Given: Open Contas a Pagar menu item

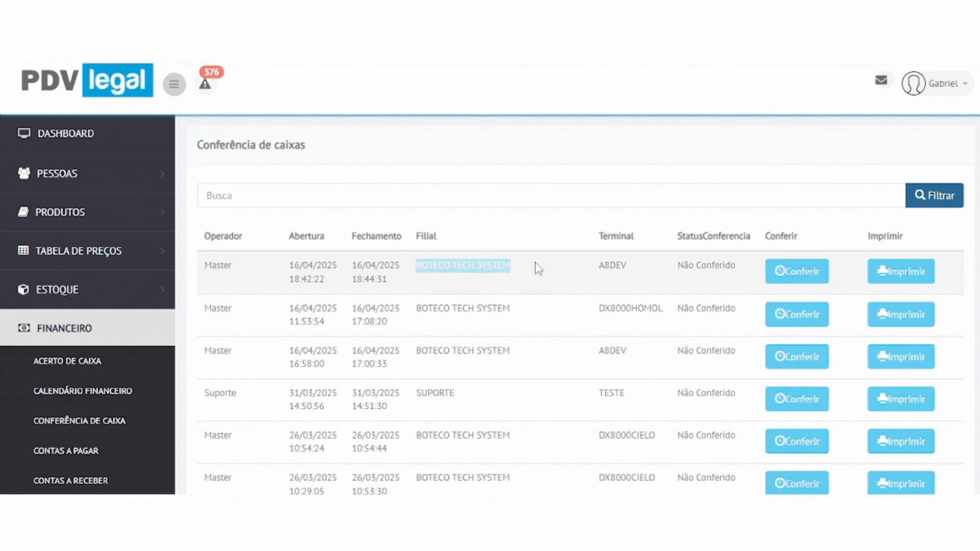Looking at the screenshot, I should [x=66, y=450].
